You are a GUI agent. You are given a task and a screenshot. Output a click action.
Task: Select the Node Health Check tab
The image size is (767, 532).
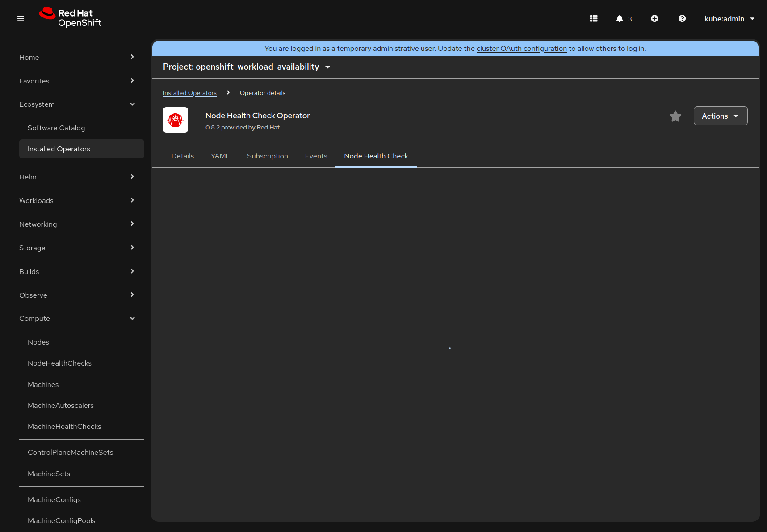click(x=376, y=156)
